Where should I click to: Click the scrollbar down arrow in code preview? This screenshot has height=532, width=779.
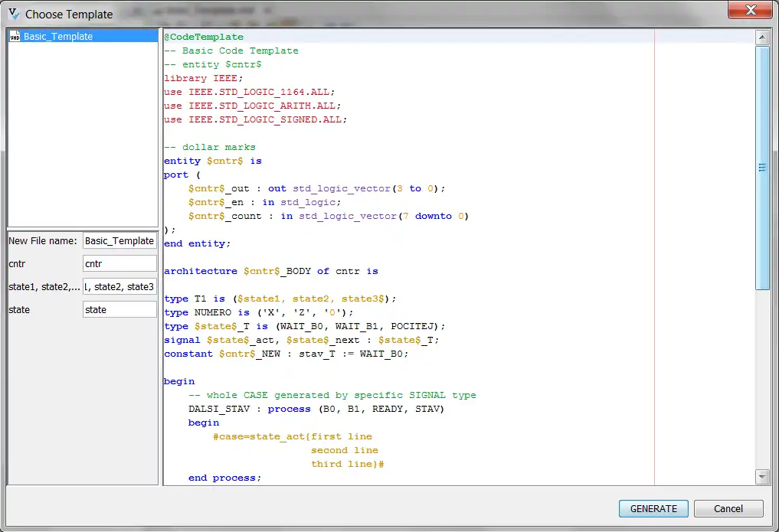pyautogui.click(x=762, y=477)
